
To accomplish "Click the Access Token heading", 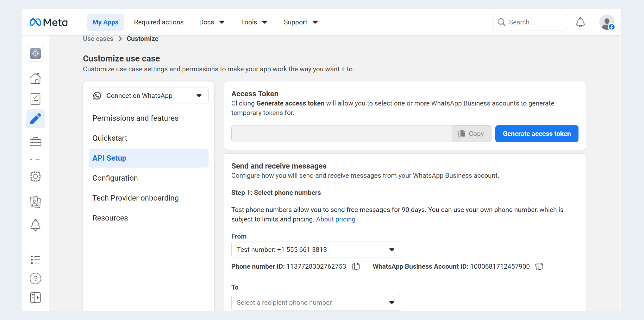I will 255,94.
